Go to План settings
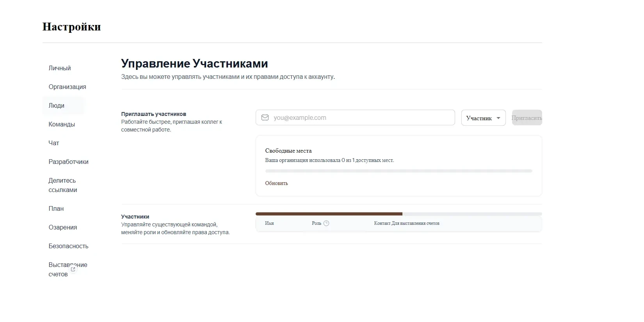This screenshot has height=322, width=644. click(x=56, y=208)
